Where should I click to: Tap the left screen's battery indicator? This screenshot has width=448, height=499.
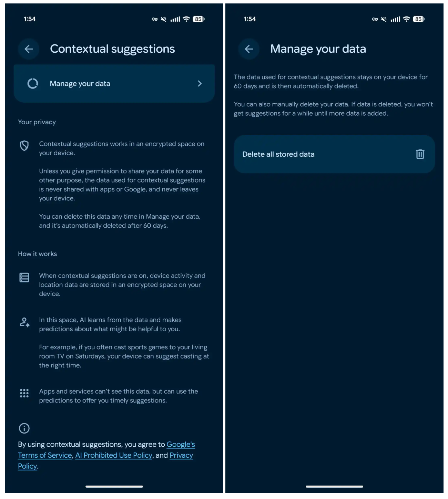click(x=198, y=19)
